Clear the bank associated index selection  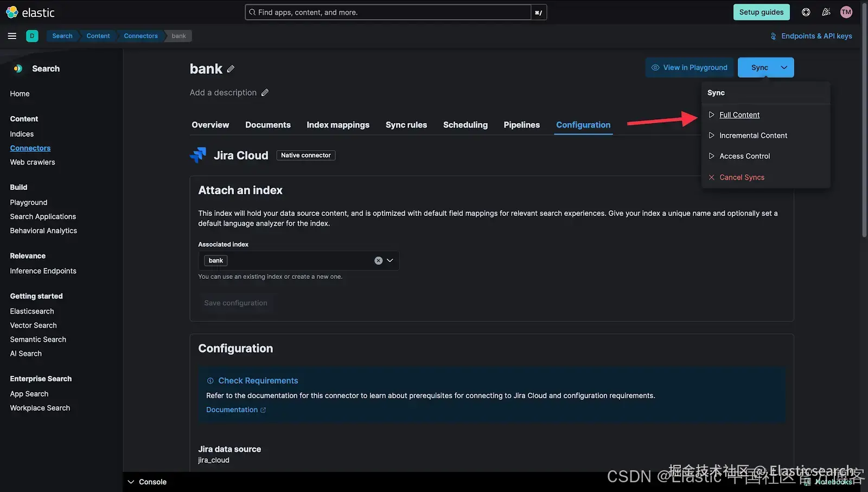pyautogui.click(x=379, y=260)
